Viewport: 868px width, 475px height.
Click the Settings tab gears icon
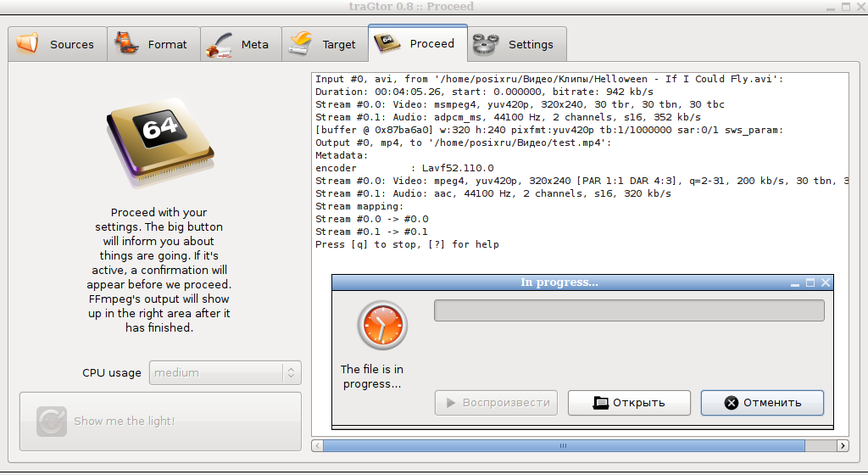pyautogui.click(x=486, y=44)
